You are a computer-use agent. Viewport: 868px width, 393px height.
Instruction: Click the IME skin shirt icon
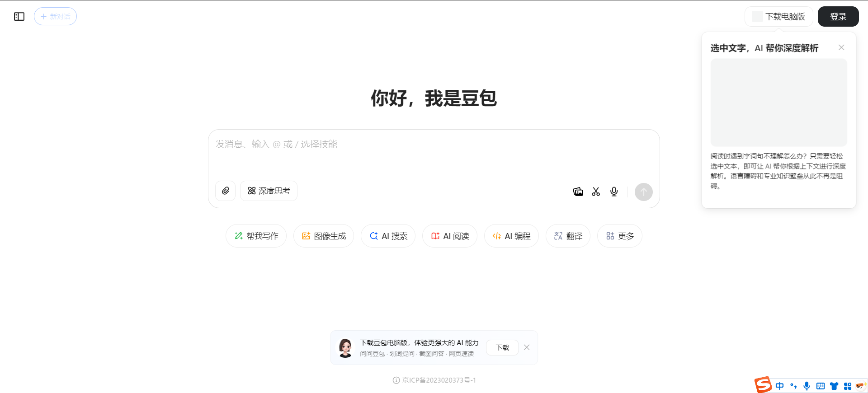(x=834, y=386)
